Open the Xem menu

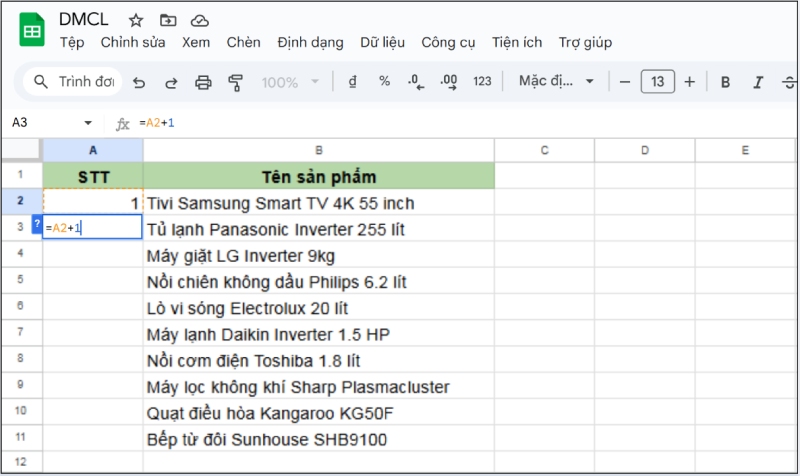tap(196, 42)
